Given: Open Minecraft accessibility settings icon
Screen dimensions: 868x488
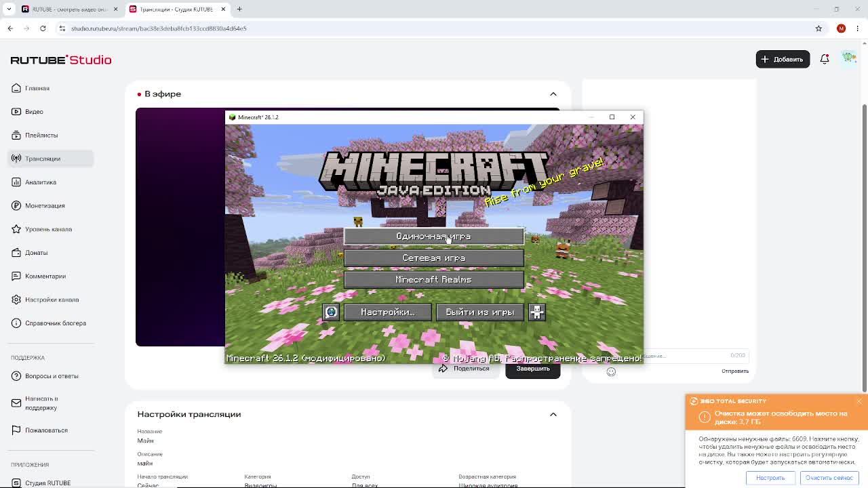Looking at the screenshot, I should click(x=536, y=312).
